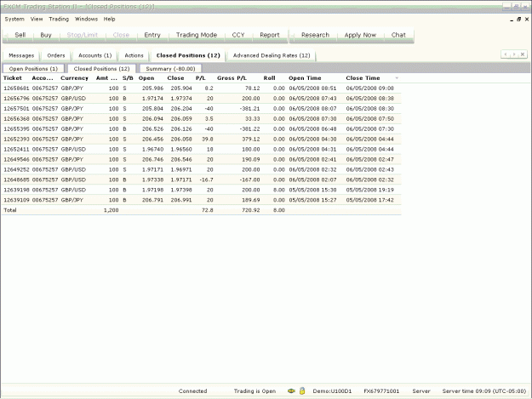
Task: Select ticket 12658681 row
Action: pyautogui.click(x=201, y=88)
